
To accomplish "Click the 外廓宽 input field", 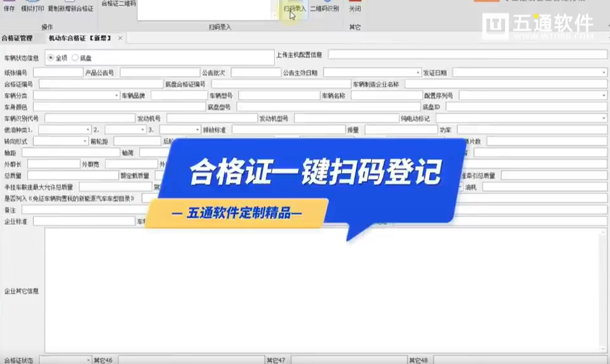I will click(132, 163).
